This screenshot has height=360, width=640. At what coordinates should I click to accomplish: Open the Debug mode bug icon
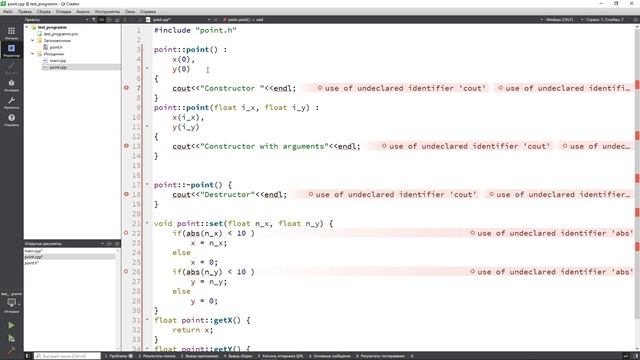coord(11,83)
